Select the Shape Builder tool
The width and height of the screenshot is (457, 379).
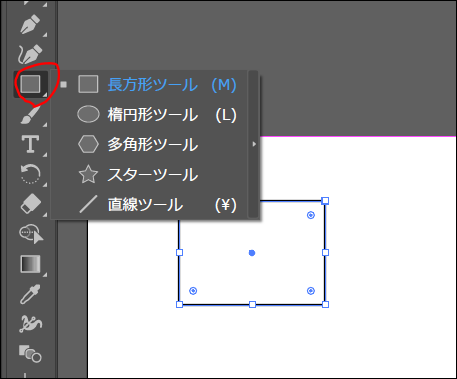(31, 234)
